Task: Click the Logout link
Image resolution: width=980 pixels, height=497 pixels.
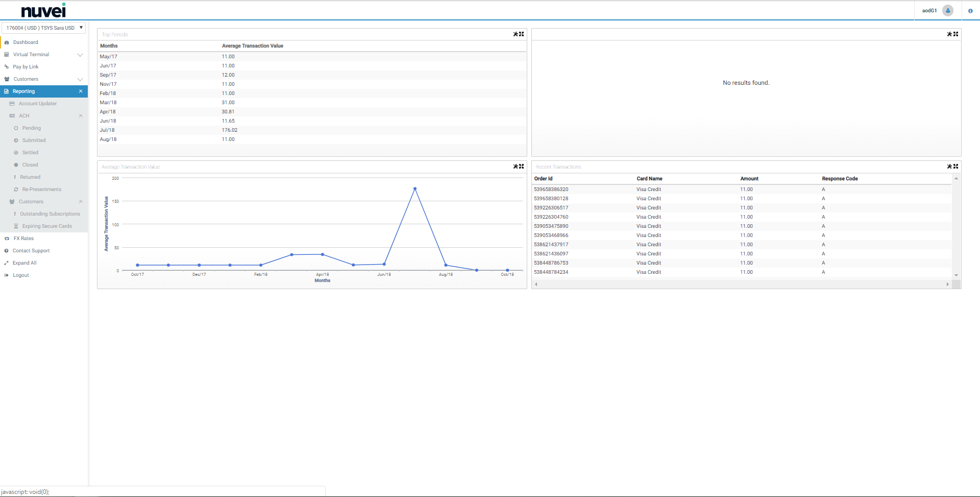Action: pyautogui.click(x=20, y=275)
